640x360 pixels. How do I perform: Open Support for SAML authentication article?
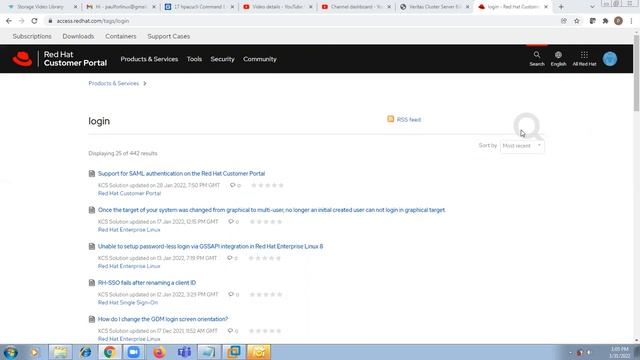(181, 173)
